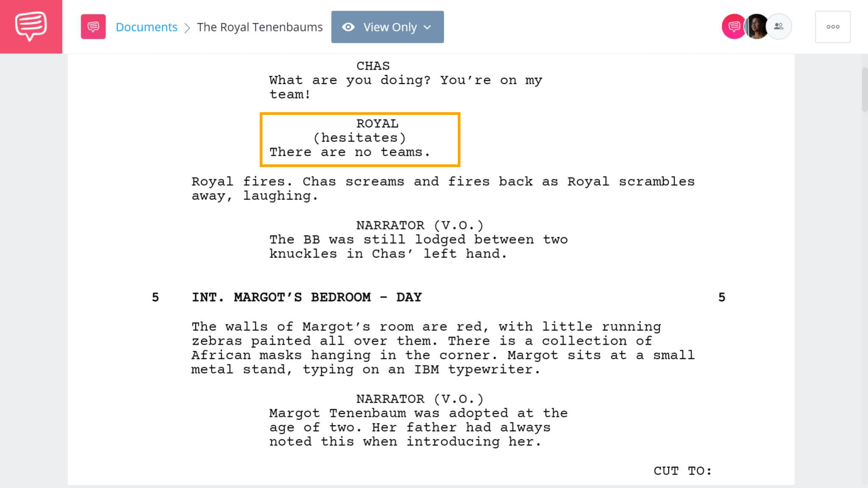The width and height of the screenshot is (868, 488).
Task: Click the pink comment/annotation icon top toolbar
Action: pos(93,26)
